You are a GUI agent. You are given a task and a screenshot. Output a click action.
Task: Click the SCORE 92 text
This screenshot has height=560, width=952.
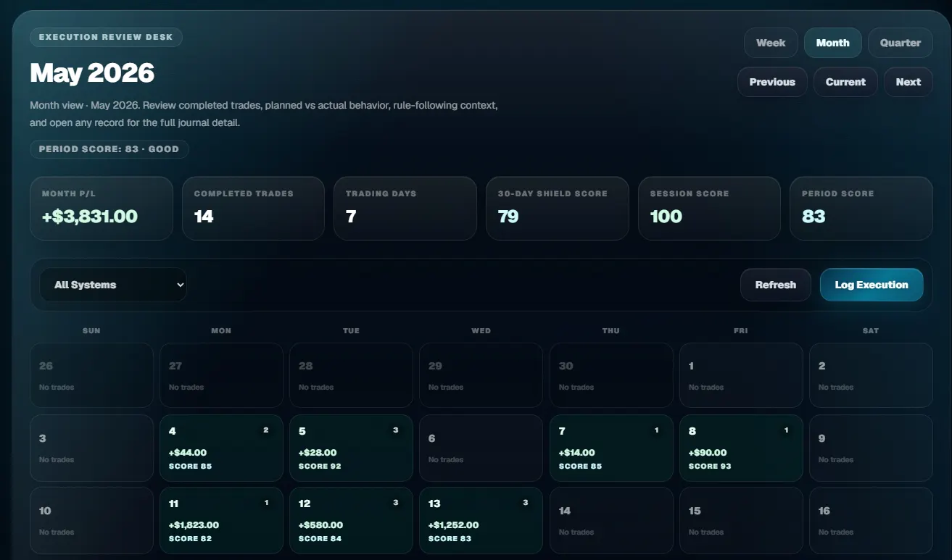pyautogui.click(x=320, y=466)
